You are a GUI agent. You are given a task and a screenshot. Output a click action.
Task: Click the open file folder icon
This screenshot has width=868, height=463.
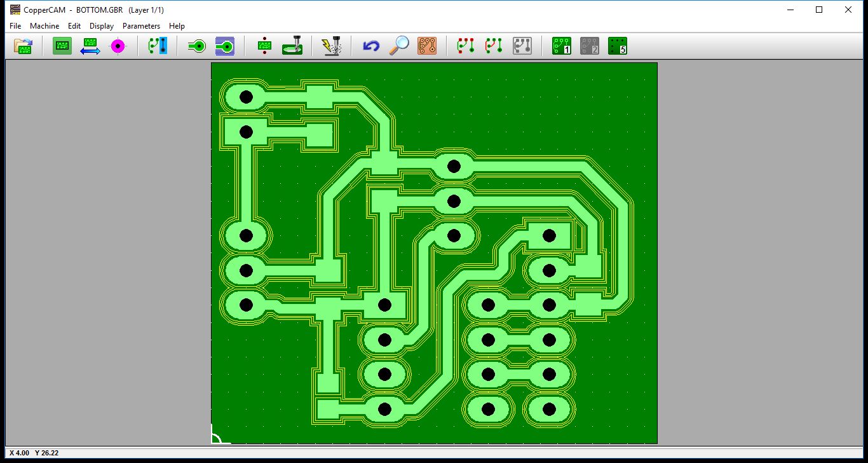pos(24,46)
